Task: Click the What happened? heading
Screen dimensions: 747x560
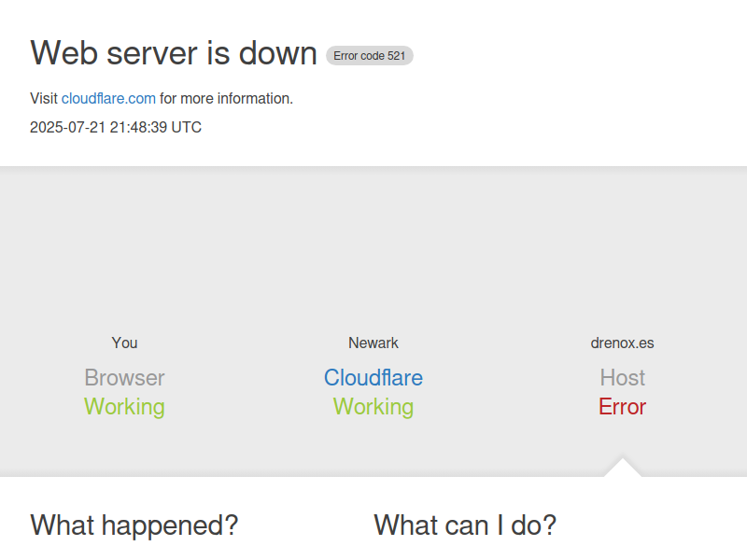Action: click(134, 525)
